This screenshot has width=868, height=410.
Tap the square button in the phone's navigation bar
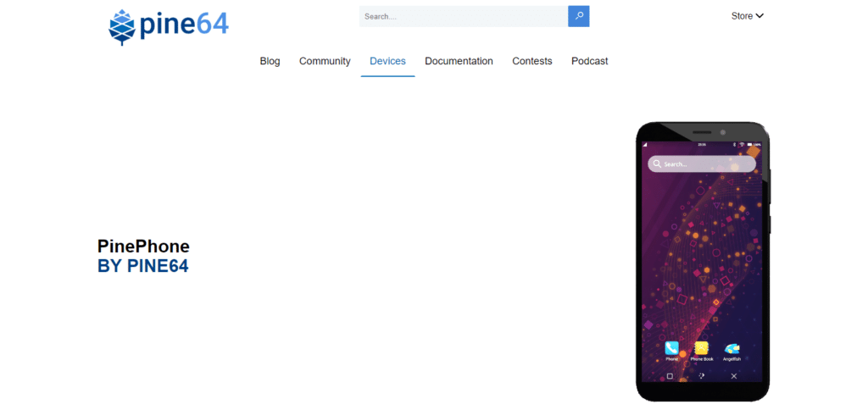pyautogui.click(x=670, y=376)
